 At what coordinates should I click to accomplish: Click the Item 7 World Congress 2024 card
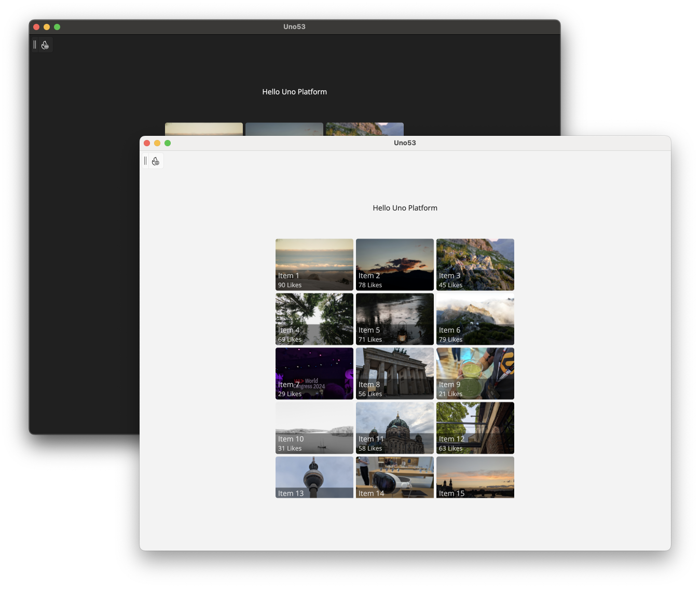[x=314, y=373]
